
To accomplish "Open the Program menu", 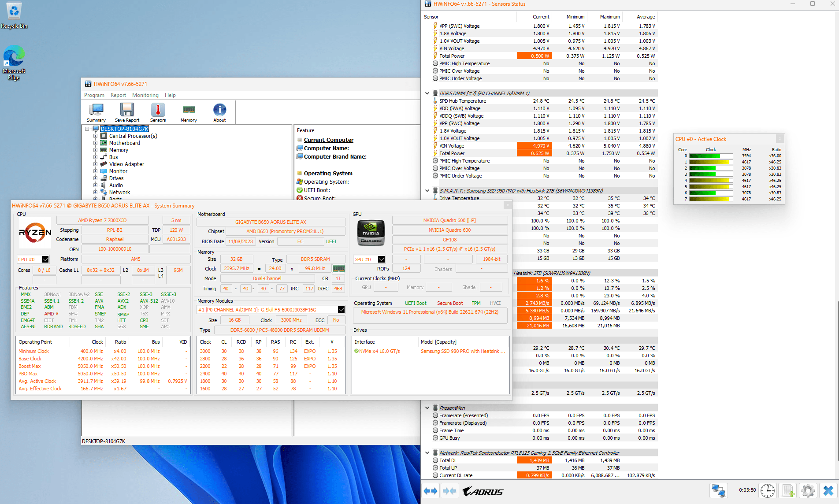I will [x=94, y=95].
